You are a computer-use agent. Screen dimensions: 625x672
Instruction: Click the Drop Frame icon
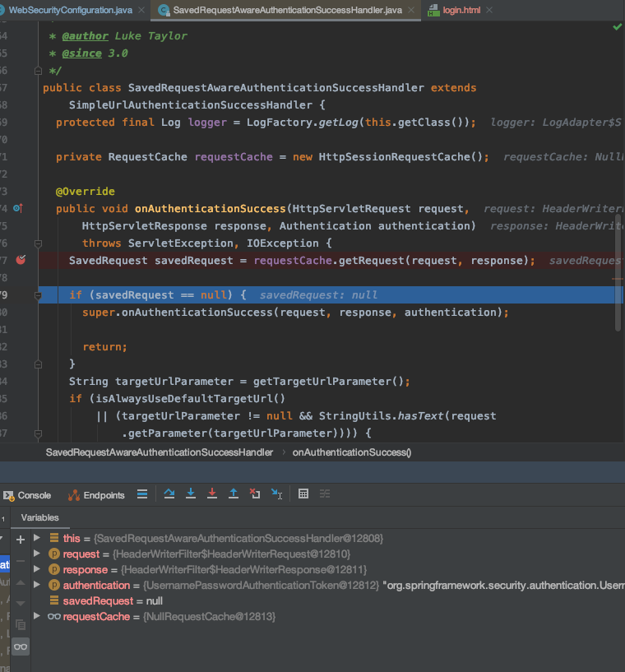[x=255, y=494]
